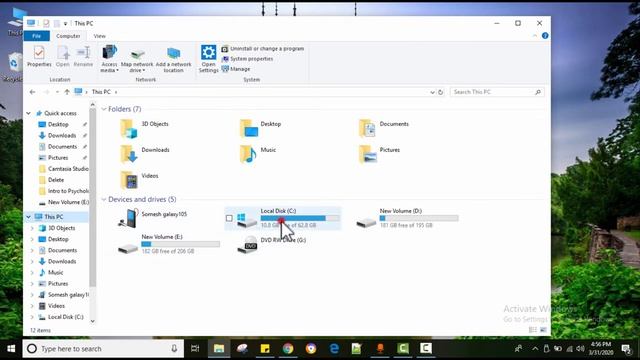Image resolution: width=640 pixels, height=360 pixels.
Task: Expand Local Disk (C:) in navigation tree
Action: coord(32,317)
